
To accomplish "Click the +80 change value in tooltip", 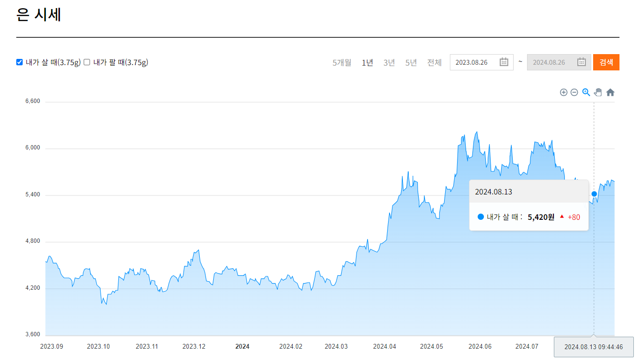I will (x=574, y=217).
